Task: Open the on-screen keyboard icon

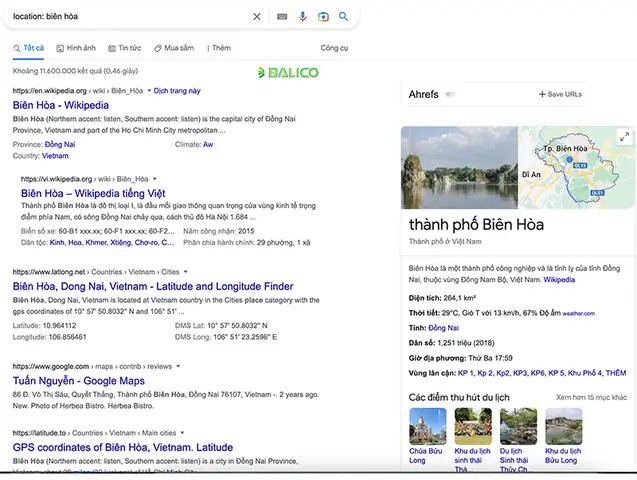Action: click(x=282, y=17)
